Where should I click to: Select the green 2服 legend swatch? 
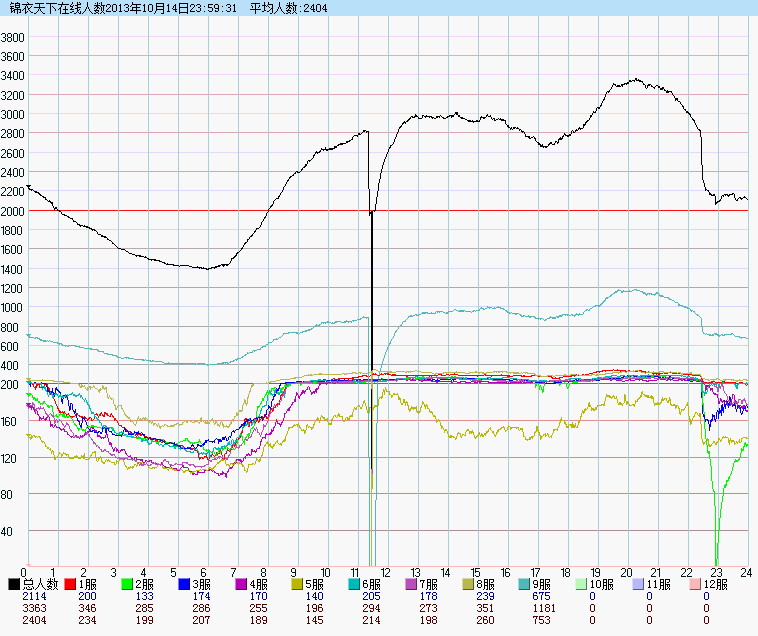click(127, 584)
